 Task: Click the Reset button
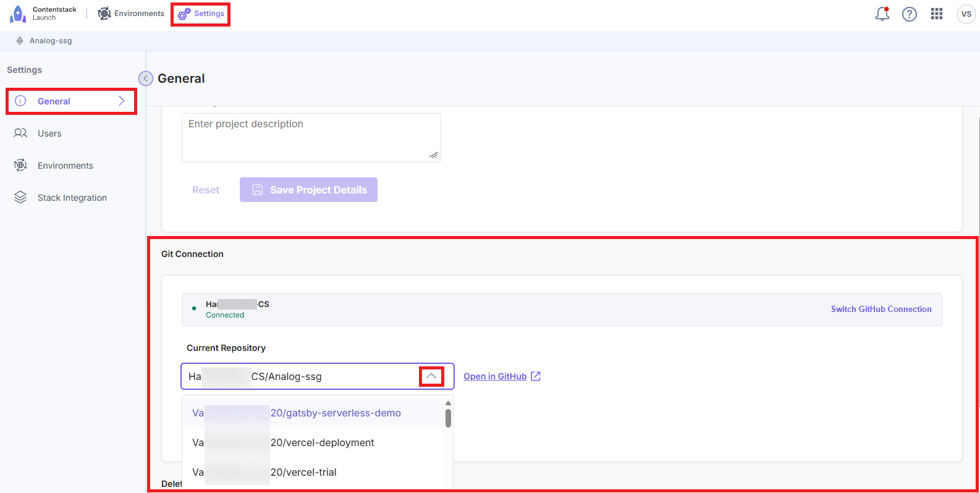point(206,190)
